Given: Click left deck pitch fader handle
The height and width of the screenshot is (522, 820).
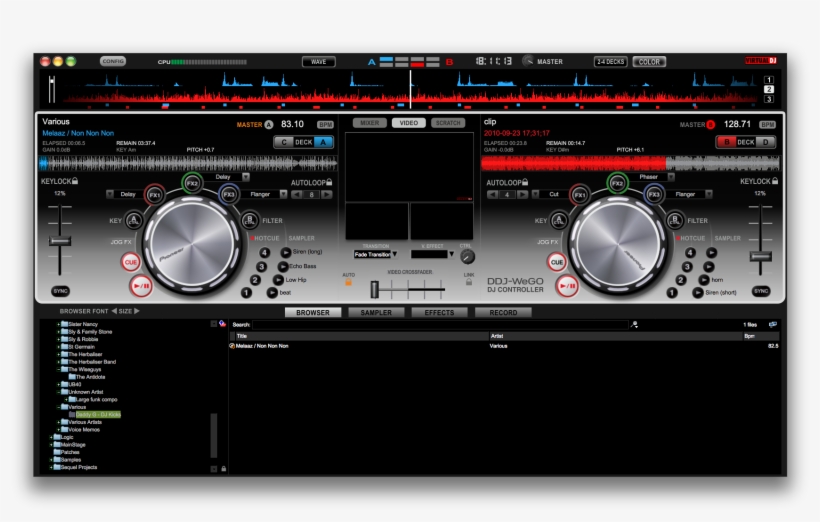Looking at the screenshot, I should [60, 241].
